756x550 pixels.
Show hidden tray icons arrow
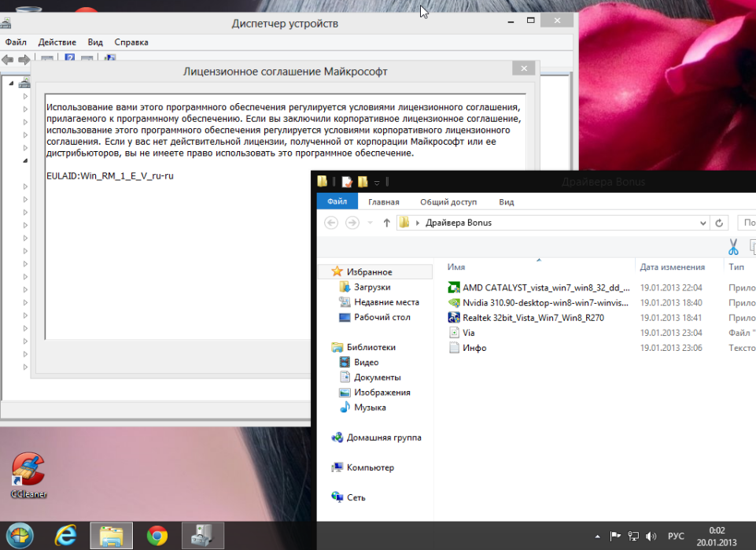point(597,537)
